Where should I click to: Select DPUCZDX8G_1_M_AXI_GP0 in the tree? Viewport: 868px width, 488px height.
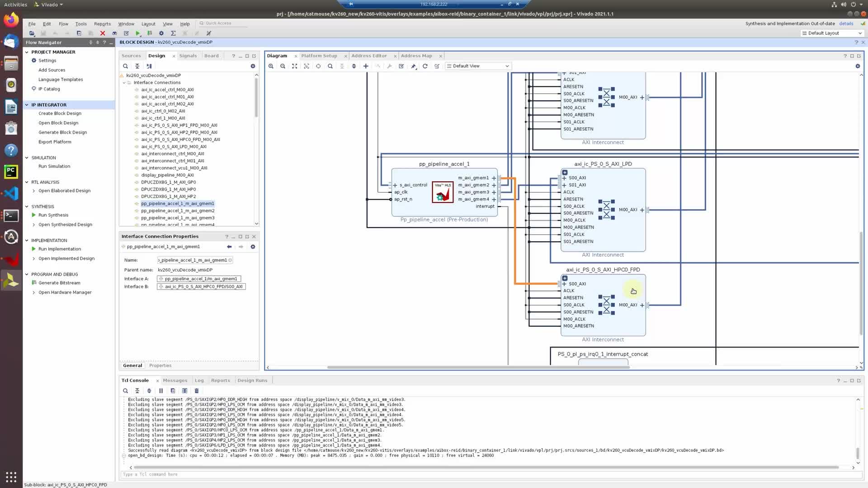point(168,182)
